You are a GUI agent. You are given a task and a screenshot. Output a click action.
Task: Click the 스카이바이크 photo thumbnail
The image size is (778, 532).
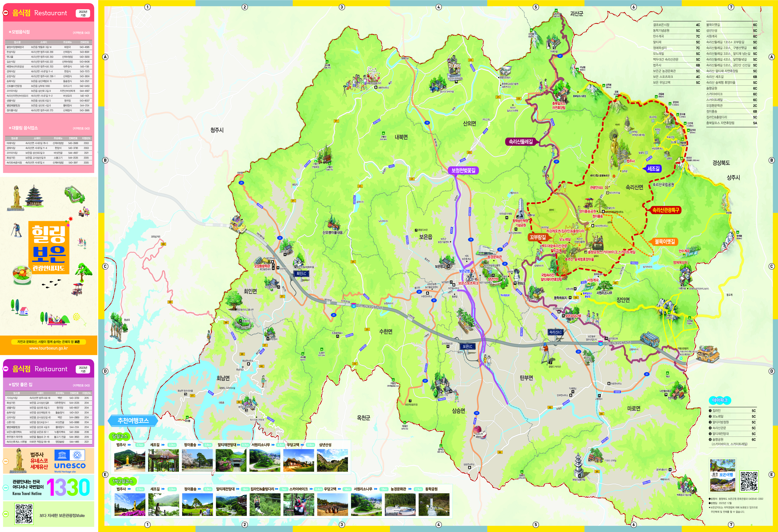[x=299, y=505]
